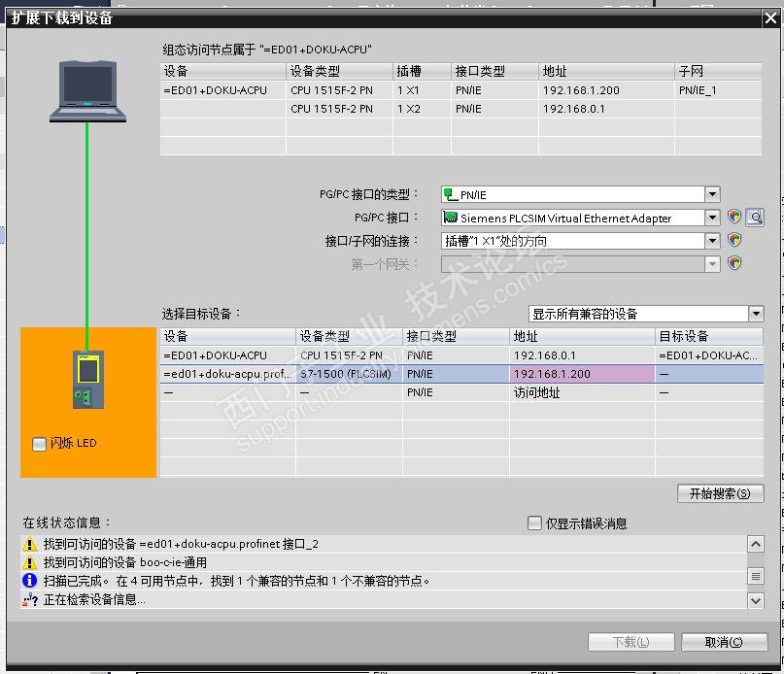Viewport: 784px width, 674px height.
Task: Click shield icon next to PG/PC interface
Action: pos(734,217)
